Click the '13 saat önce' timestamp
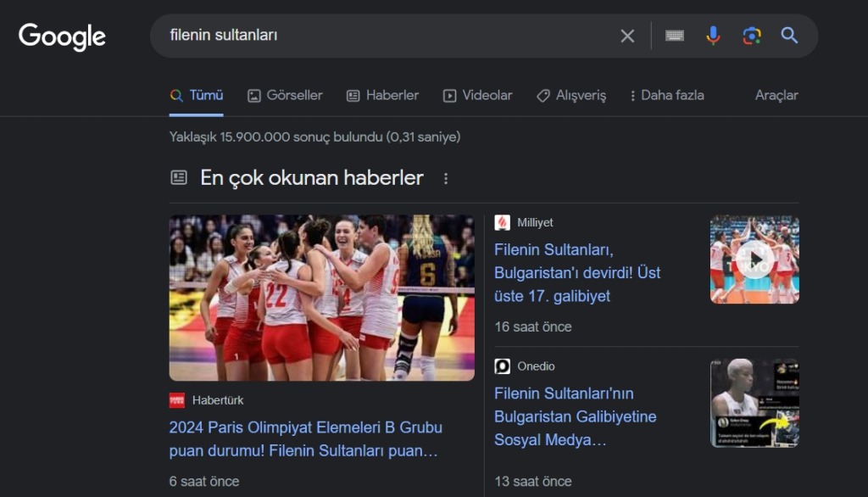 [533, 482]
